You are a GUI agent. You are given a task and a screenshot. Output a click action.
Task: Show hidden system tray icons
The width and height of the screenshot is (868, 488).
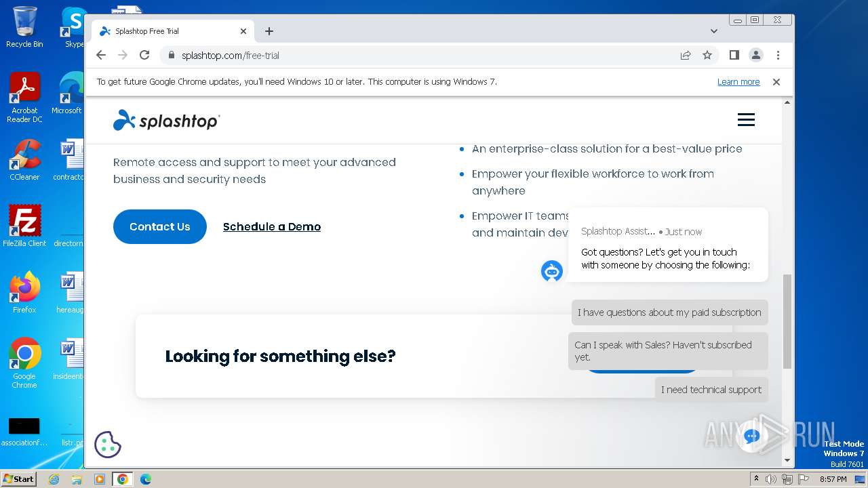[x=757, y=479]
